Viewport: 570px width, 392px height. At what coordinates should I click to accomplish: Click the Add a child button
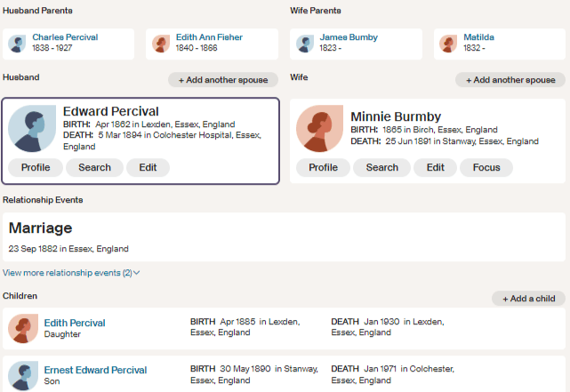(x=528, y=299)
